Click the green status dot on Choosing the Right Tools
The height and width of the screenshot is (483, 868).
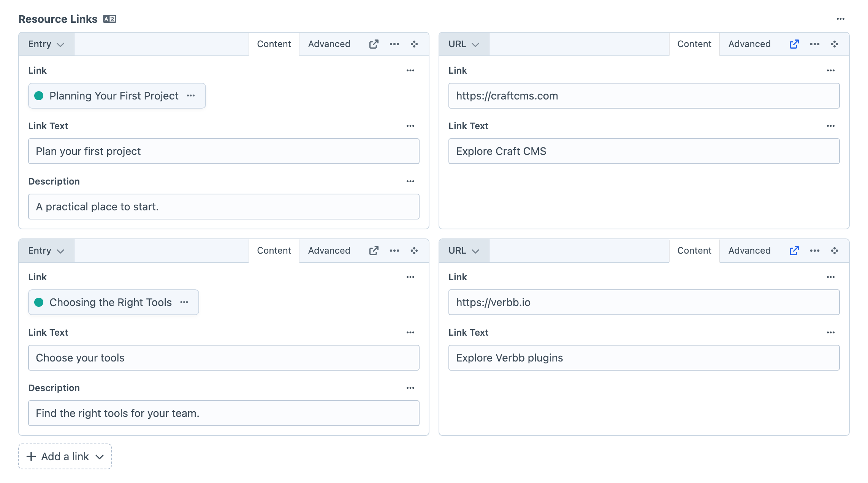click(39, 302)
